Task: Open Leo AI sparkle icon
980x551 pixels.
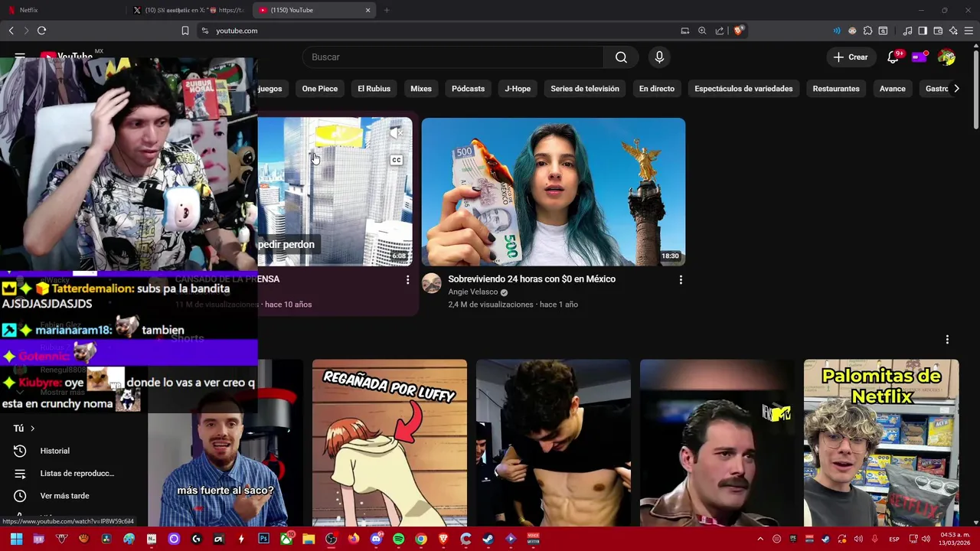Action: (x=953, y=31)
